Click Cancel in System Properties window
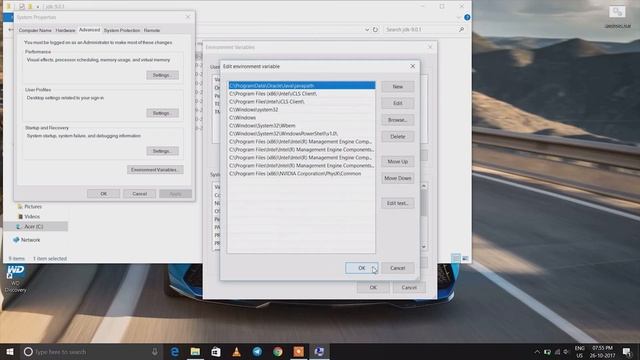Image resolution: width=640 pixels, height=360 pixels. click(140, 194)
